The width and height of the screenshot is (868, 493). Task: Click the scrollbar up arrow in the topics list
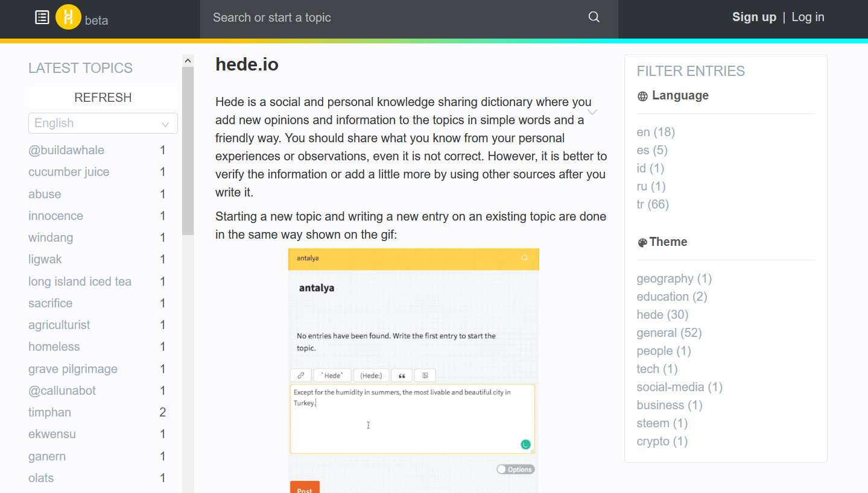click(188, 61)
